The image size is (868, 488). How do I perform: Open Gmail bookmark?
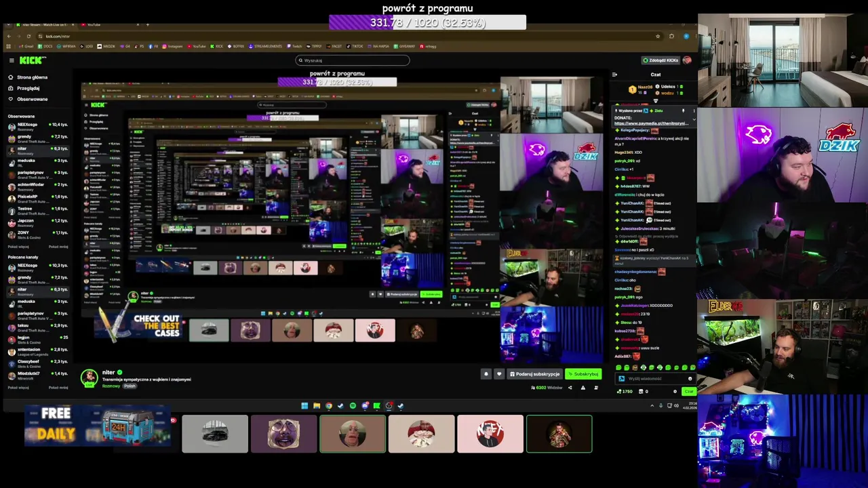tap(26, 46)
